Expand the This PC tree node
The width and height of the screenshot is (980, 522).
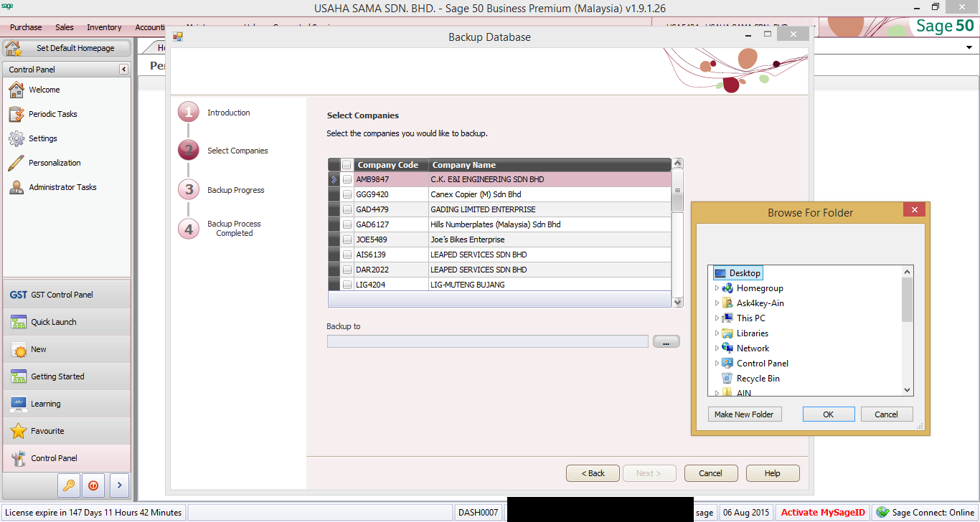click(717, 318)
